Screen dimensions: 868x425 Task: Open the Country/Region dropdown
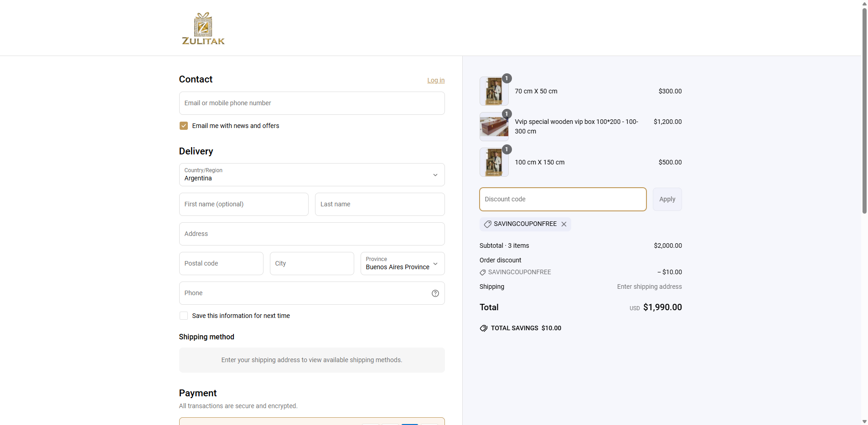312,175
